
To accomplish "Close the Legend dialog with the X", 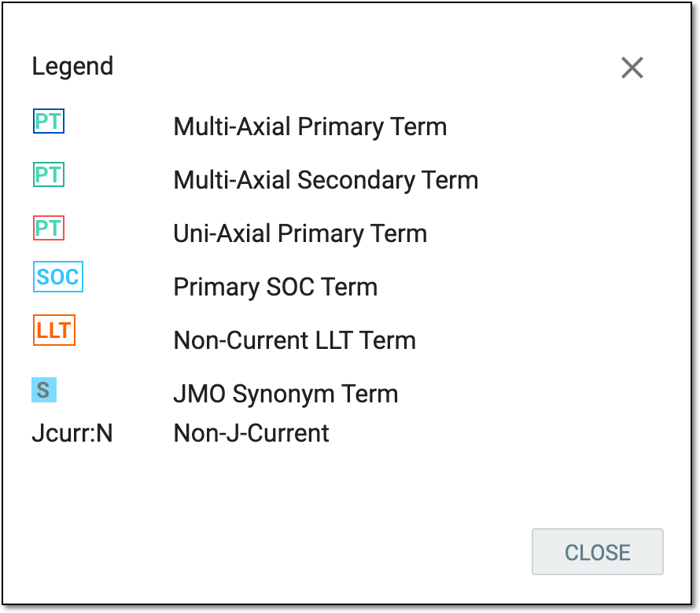I will click(x=632, y=68).
